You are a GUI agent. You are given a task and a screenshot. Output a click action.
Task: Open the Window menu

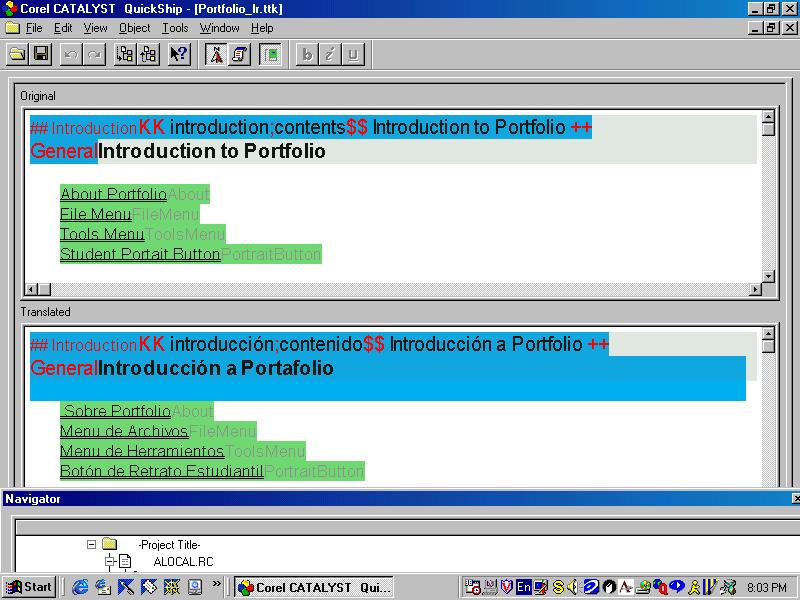(x=219, y=28)
